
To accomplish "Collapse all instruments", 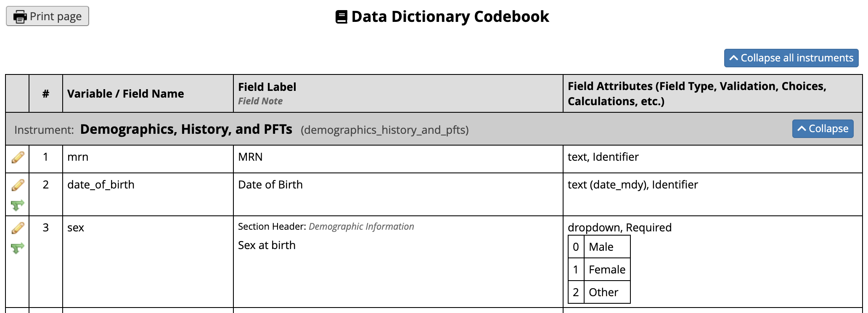I will 791,58.
